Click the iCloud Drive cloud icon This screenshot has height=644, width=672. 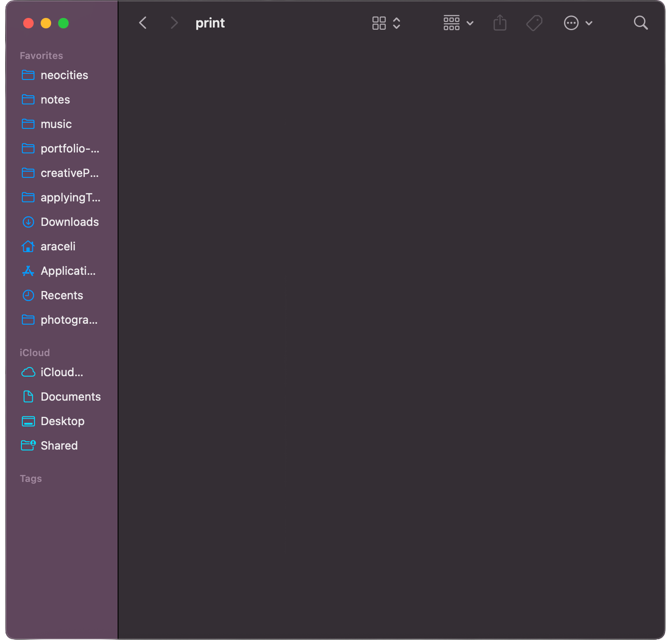coord(28,372)
